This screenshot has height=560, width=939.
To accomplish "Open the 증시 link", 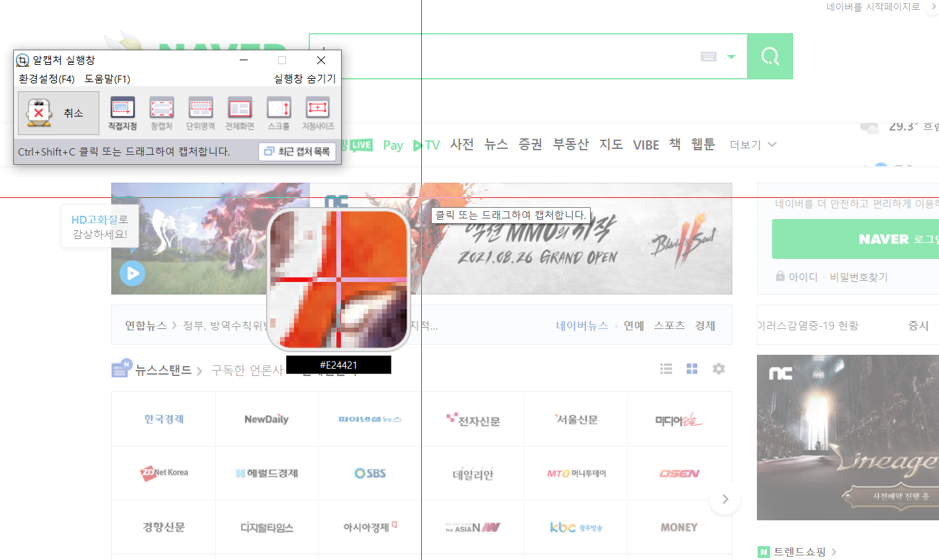I will (x=918, y=325).
